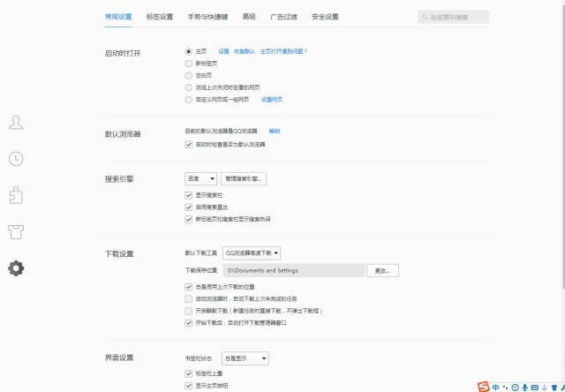This screenshot has width=565, height=392.
Task: Toggle 标签栏上置 checkbox
Action: 188,373
